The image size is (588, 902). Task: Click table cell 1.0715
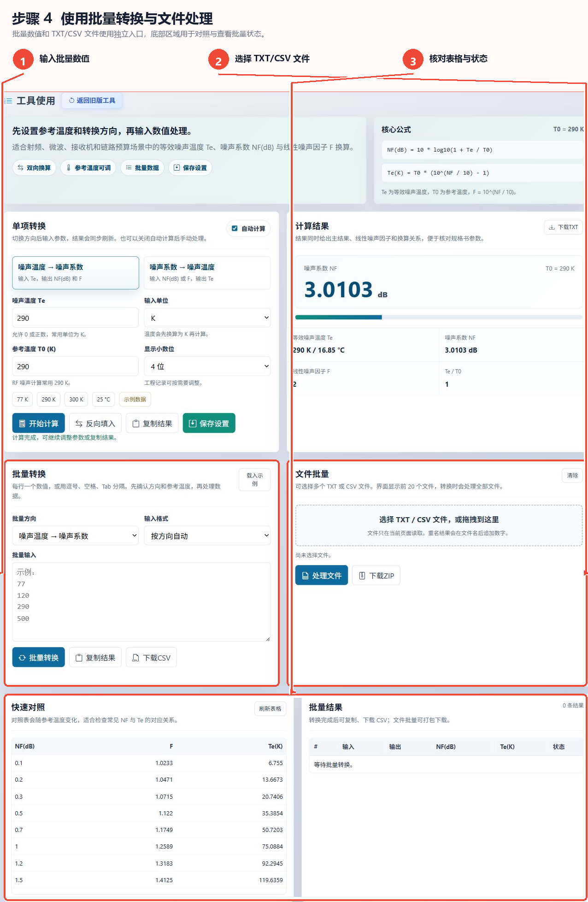pos(164,797)
